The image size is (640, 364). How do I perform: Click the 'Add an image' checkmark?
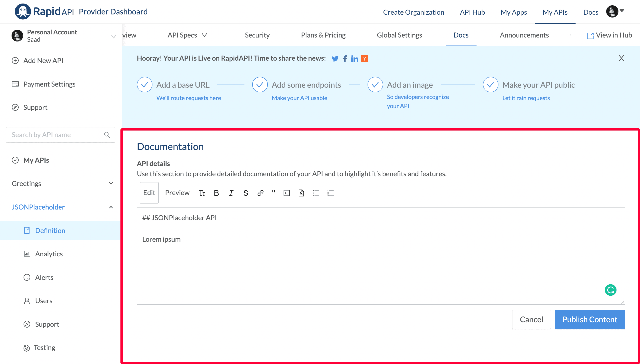point(375,85)
